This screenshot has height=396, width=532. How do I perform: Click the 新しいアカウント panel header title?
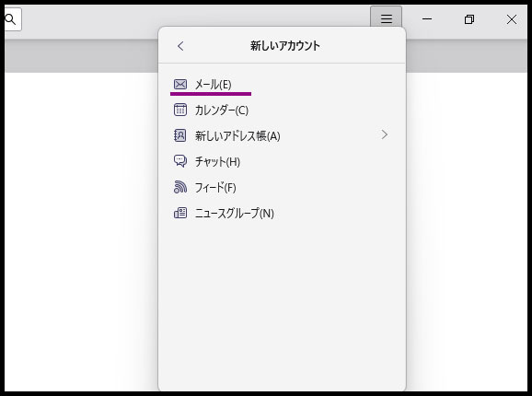[x=285, y=46]
